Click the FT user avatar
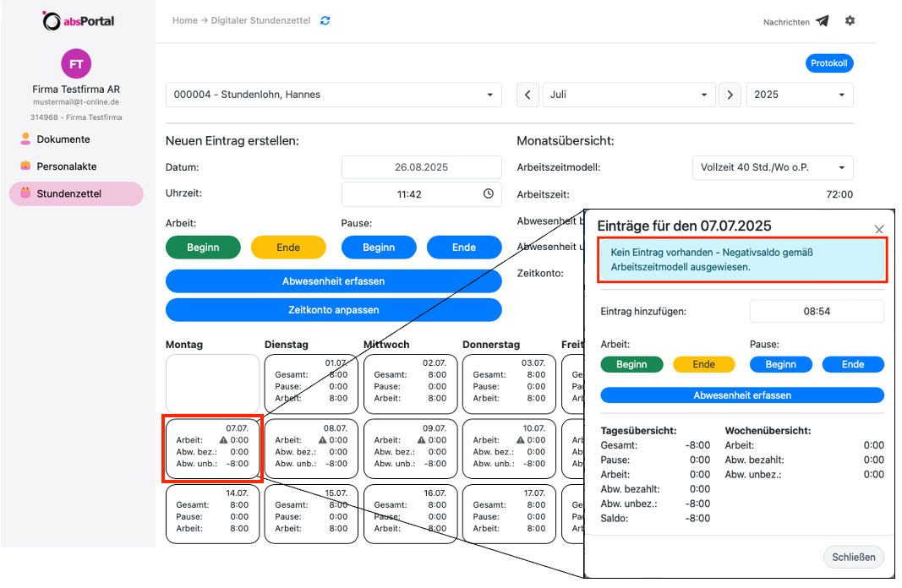Viewport: 902px width, 588px height. (x=76, y=64)
